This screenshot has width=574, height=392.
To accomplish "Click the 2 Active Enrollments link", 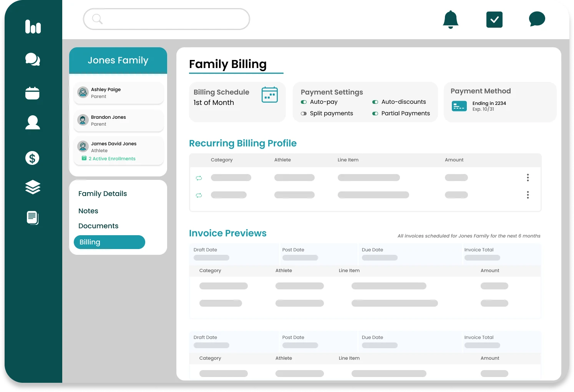I will point(112,159).
